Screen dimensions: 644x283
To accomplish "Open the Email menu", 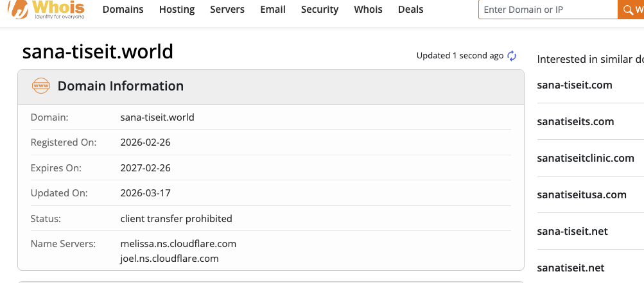I will click(273, 10).
